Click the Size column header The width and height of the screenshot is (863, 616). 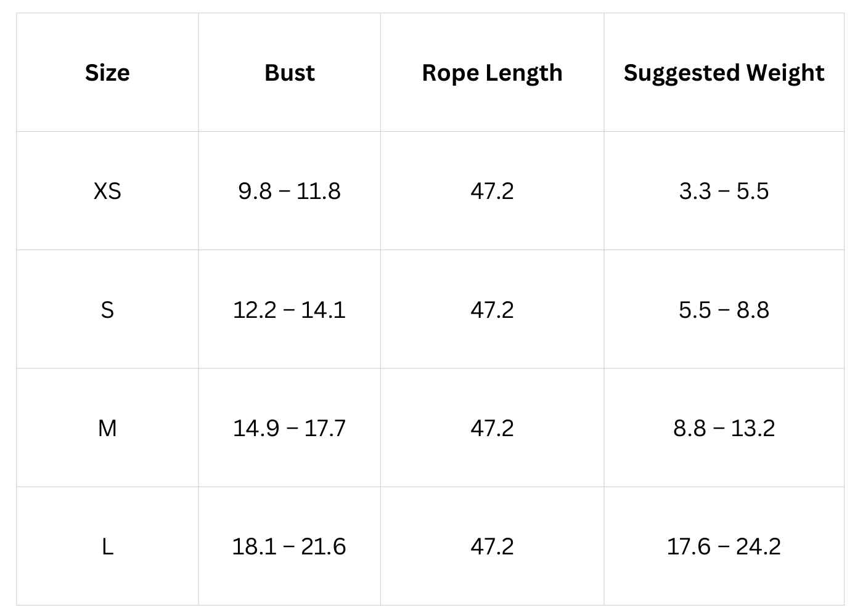click(107, 73)
